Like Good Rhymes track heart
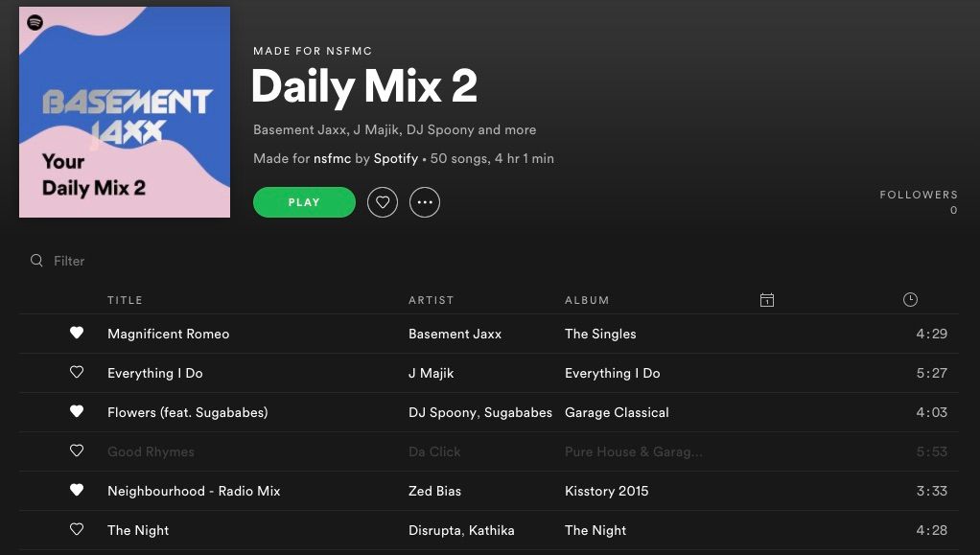The image size is (980, 555). (77, 451)
